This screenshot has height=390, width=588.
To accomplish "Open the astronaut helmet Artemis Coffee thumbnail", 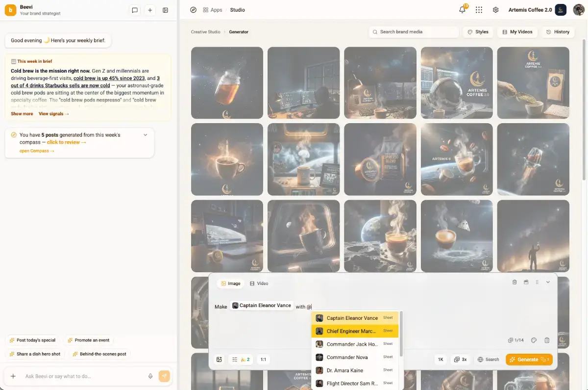I will pyautogui.click(x=457, y=83).
